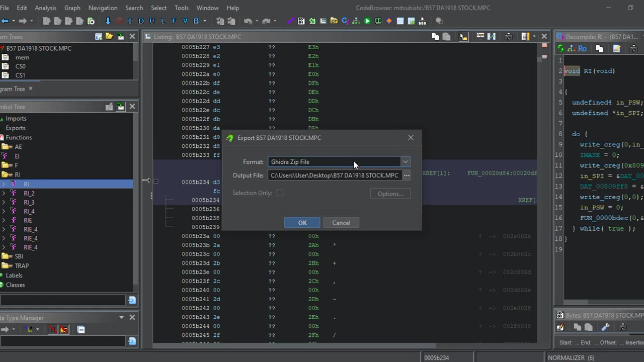Jump to next undefined (U button)
The width and height of the screenshot is (644, 362).
coord(152,21)
